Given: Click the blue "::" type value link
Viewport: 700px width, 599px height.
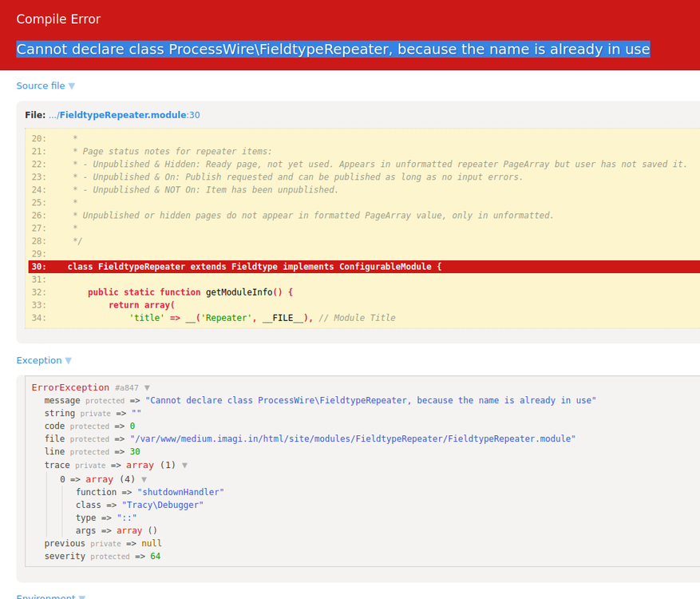Looking at the screenshot, I should coord(127,517).
